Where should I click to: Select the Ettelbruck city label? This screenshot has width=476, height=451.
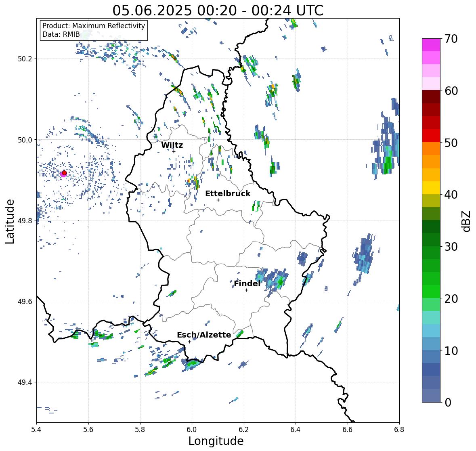[x=228, y=194]
